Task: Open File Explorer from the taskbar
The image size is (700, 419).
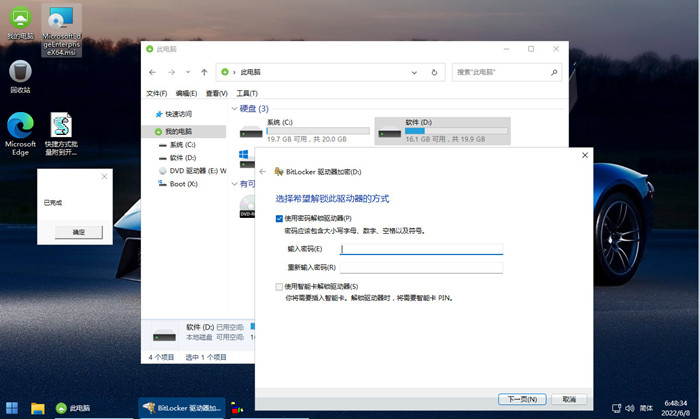Action: click(38, 408)
